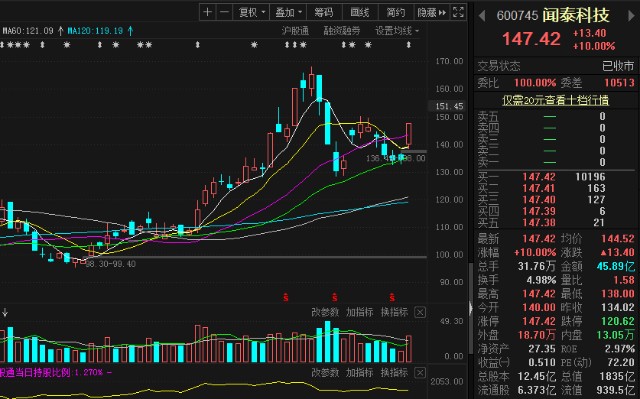This screenshot has width=640, height=399.
Task: Click 加指标 in the volume panel
Action: (x=360, y=312)
